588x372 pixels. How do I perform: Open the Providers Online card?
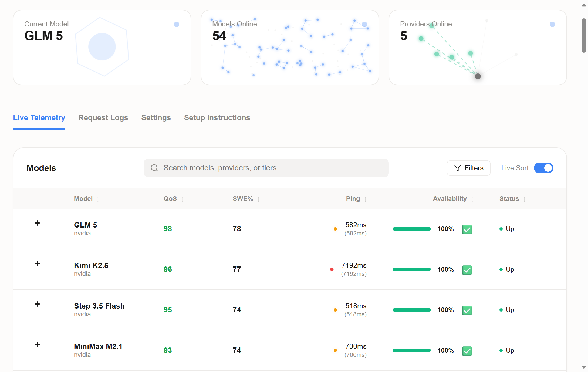(x=478, y=48)
